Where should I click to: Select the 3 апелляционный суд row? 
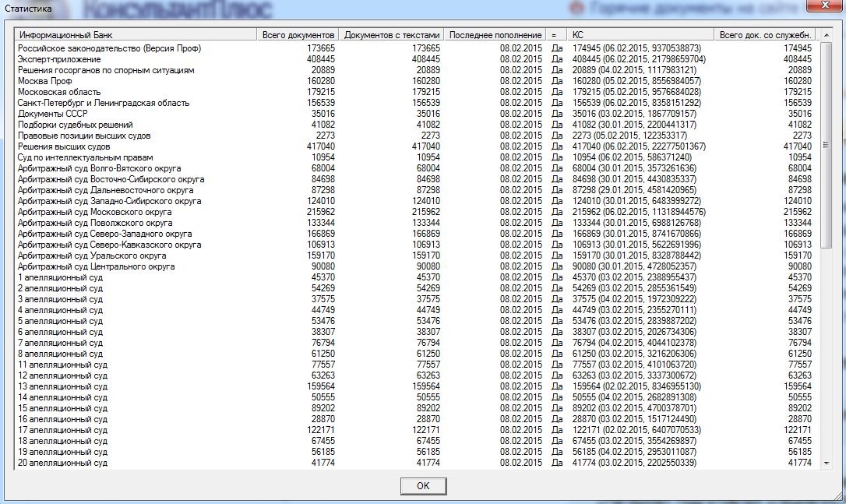click(415, 298)
